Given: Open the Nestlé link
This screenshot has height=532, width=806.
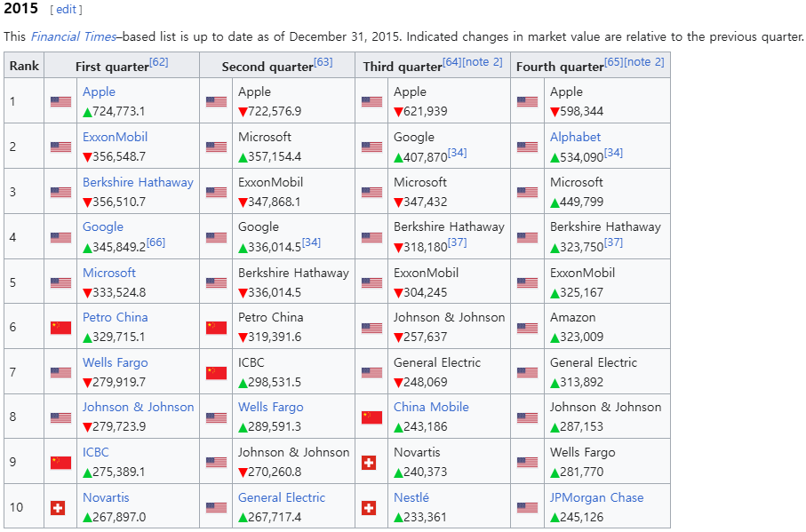Looking at the screenshot, I should point(411,497).
